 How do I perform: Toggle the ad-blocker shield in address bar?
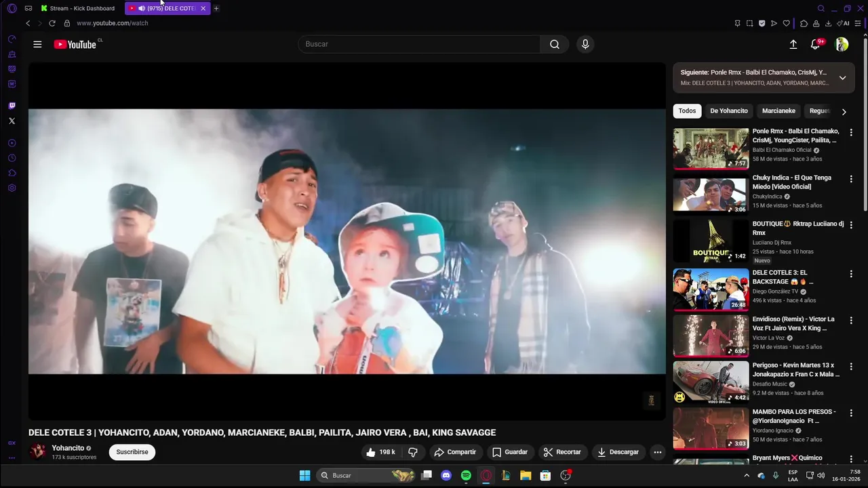pos(762,23)
